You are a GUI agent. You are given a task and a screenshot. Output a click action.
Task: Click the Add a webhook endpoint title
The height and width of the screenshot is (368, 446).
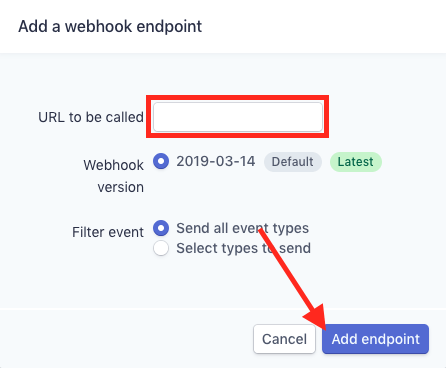coord(110,26)
